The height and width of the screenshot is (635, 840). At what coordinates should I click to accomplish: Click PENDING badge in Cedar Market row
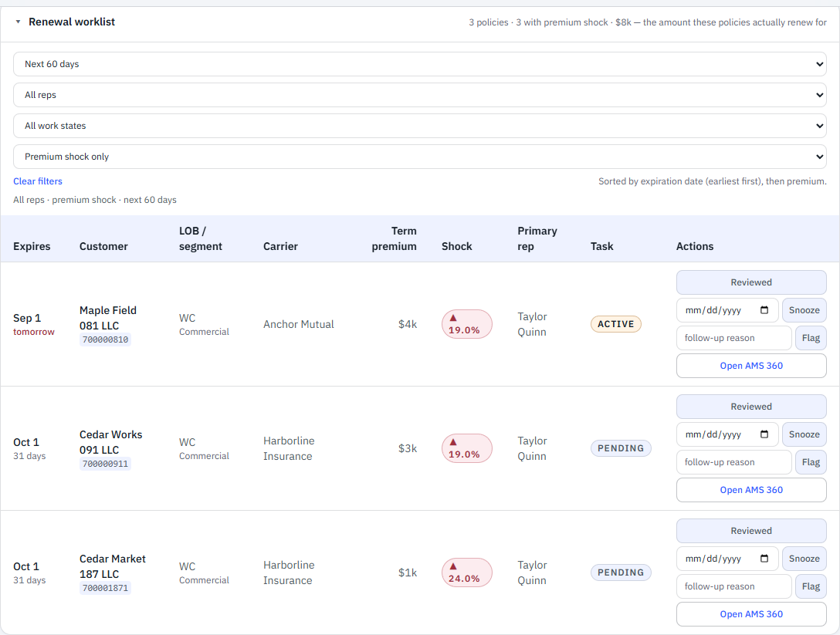621,573
